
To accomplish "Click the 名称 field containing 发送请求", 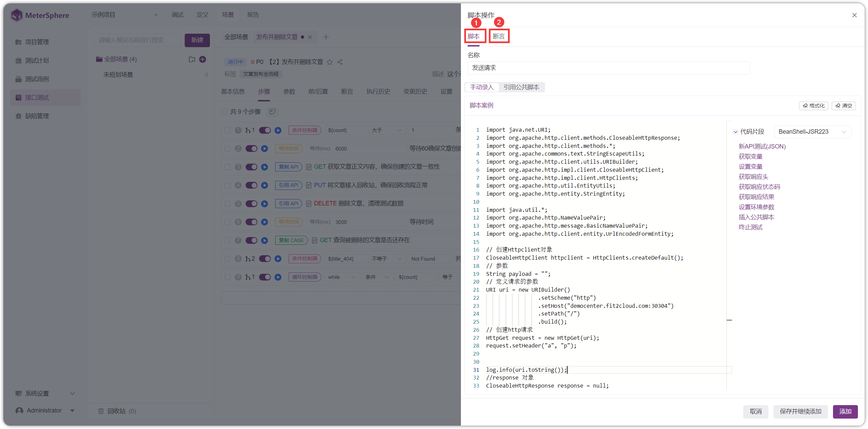I will click(609, 68).
